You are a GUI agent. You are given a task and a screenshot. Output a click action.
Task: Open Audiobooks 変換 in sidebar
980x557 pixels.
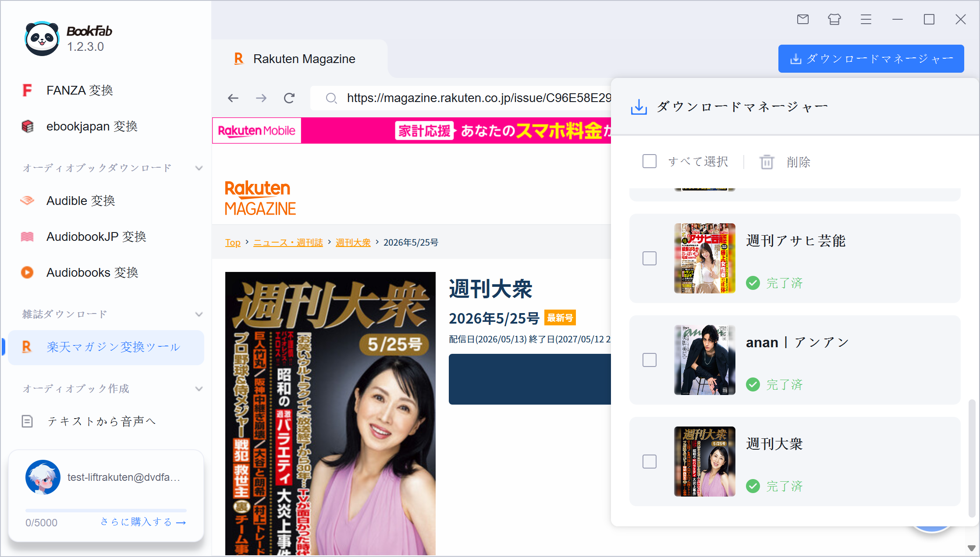106,272
